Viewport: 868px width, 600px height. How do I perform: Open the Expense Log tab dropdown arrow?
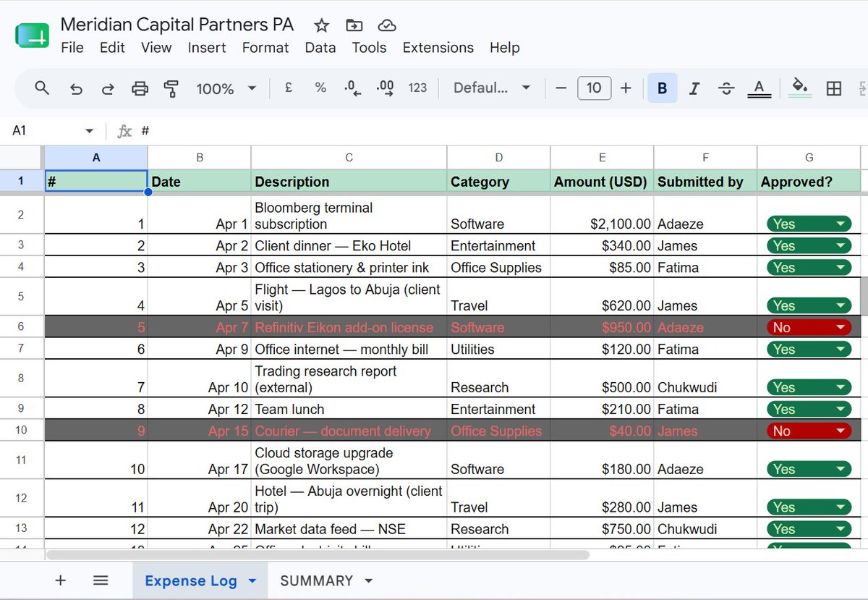252,581
